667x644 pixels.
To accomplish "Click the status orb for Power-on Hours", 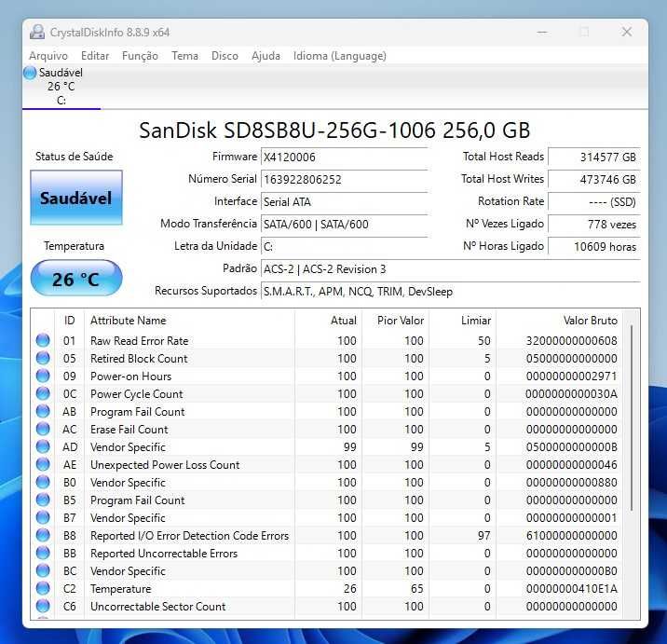I will coord(43,376).
